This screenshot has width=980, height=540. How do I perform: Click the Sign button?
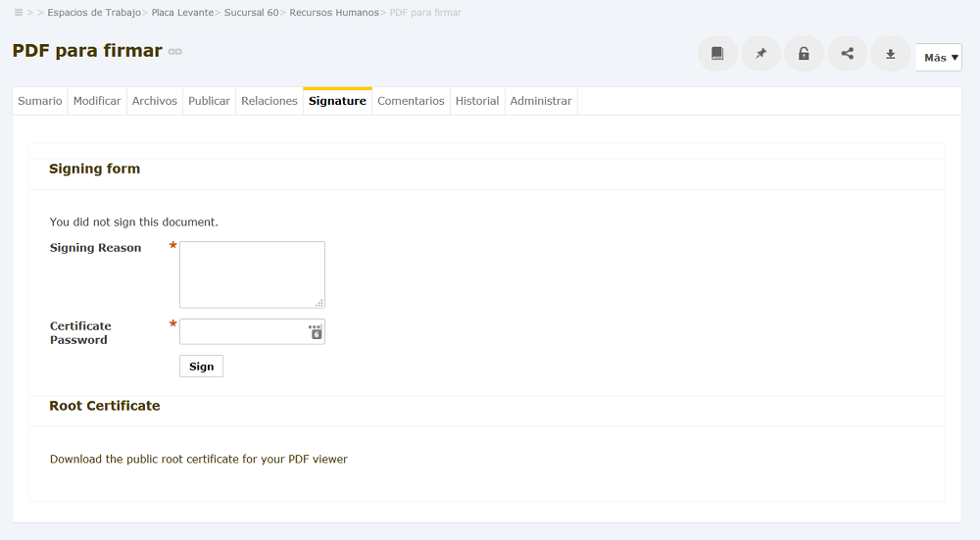coord(201,367)
